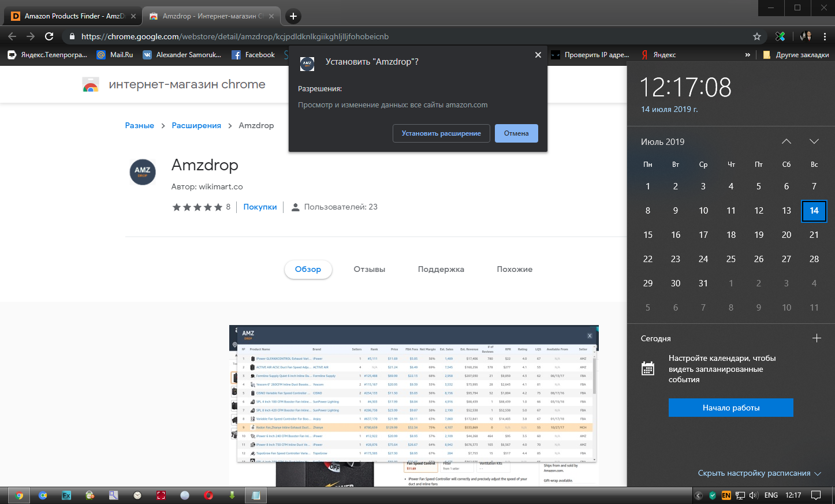The image size is (835, 504).
Task: Close the Amzdrop install dialog
Action: click(538, 55)
